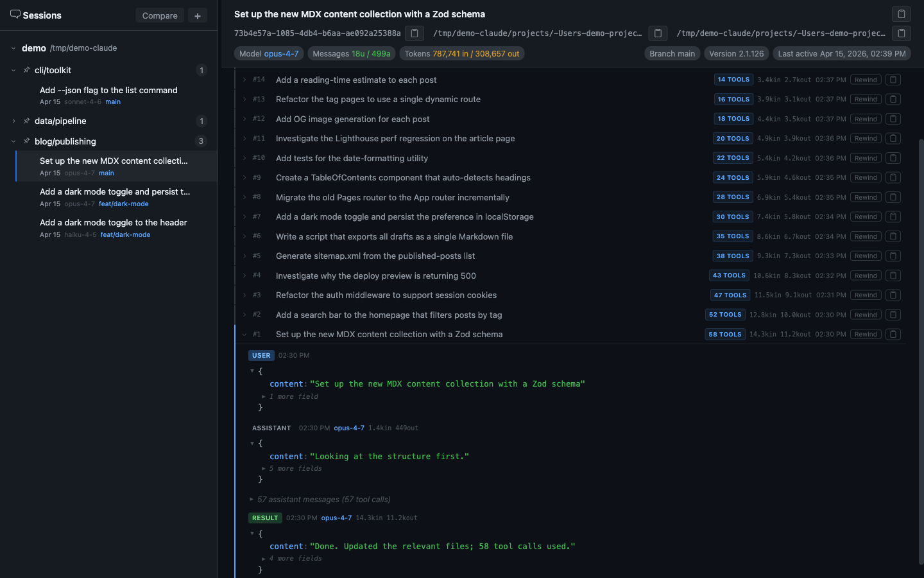Copy turn #6 drafts export script

click(x=893, y=236)
